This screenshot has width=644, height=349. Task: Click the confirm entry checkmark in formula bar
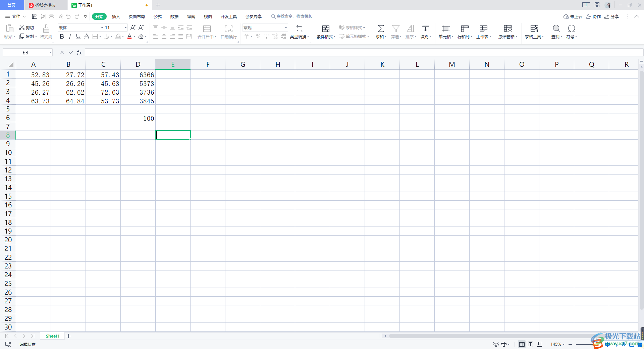(x=71, y=52)
